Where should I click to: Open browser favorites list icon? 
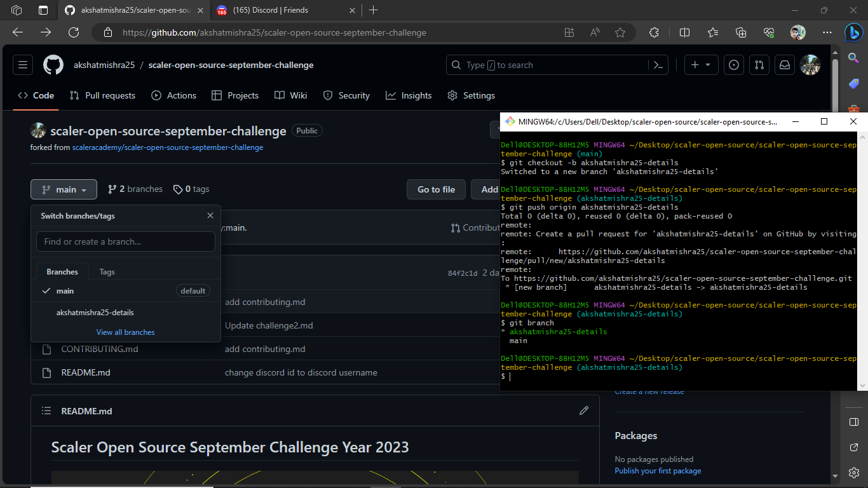tap(713, 32)
